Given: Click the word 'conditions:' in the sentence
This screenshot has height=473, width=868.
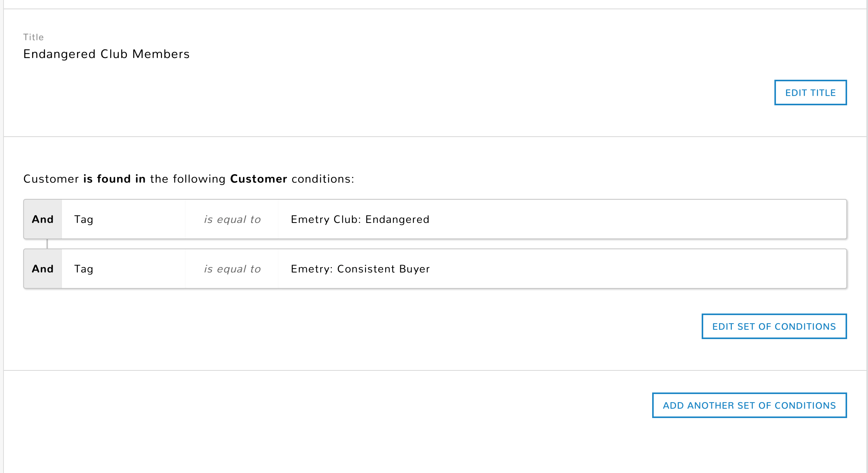Looking at the screenshot, I should [x=323, y=179].
